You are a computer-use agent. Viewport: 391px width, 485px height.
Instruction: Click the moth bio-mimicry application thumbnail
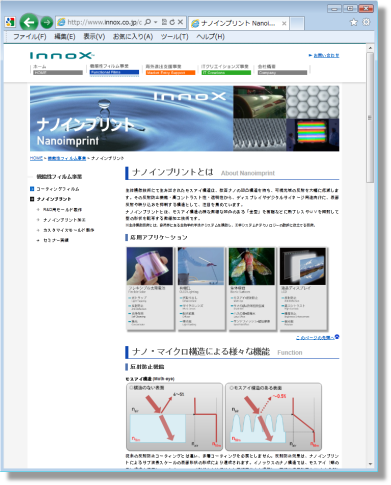(x=252, y=266)
